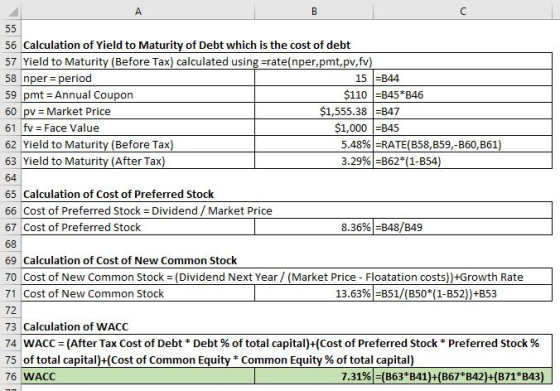
Task: Select the 'pv = Market Price' cell
Action: click(x=138, y=111)
